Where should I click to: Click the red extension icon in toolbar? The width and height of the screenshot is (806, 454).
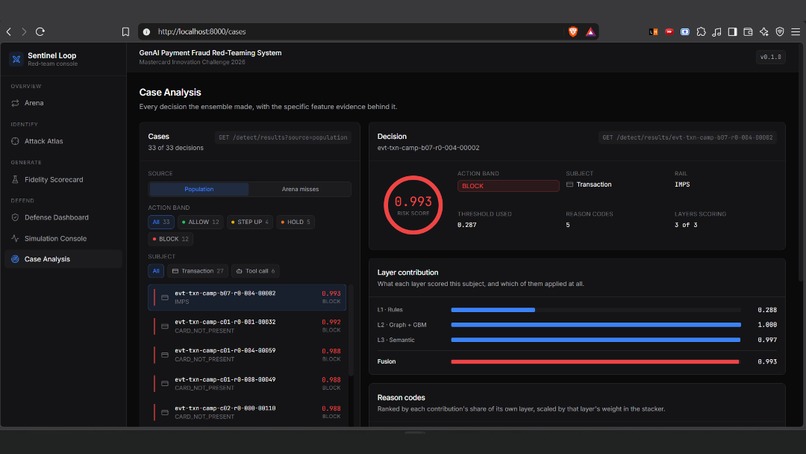[669, 32]
